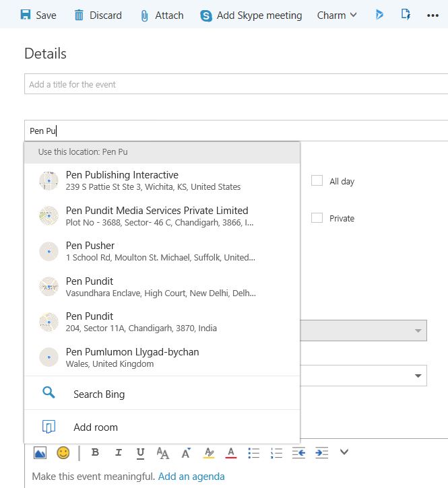
Task: Select Pen Pundit Media Services Private Limited
Action: click(162, 216)
